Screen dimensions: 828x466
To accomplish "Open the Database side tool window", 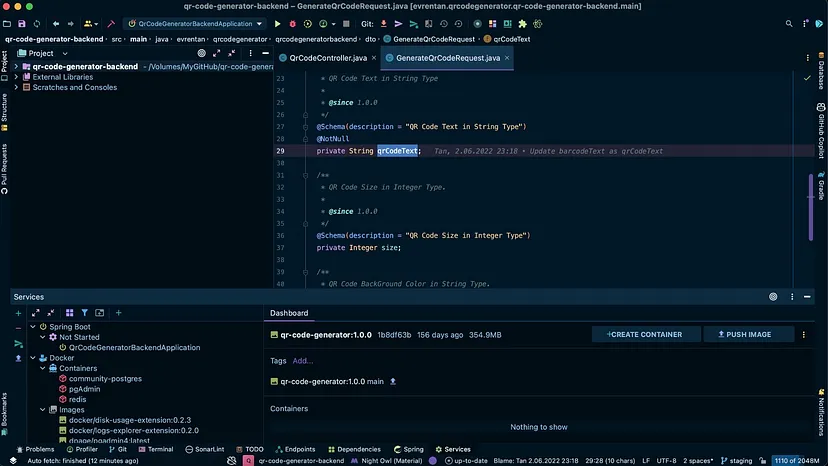I will point(821,71).
